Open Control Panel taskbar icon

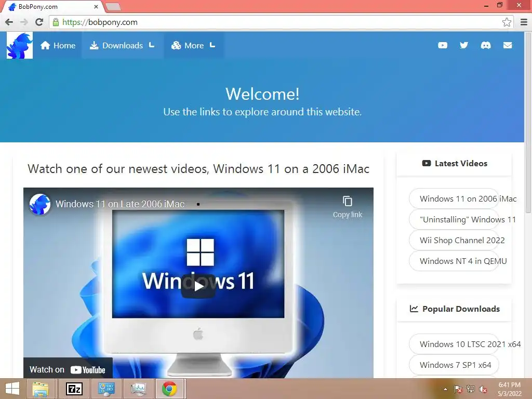click(x=107, y=389)
